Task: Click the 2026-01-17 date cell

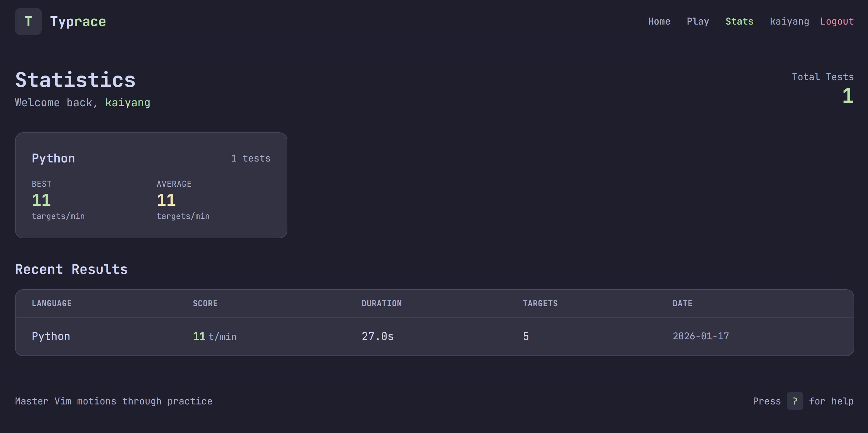Action: (x=700, y=336)
